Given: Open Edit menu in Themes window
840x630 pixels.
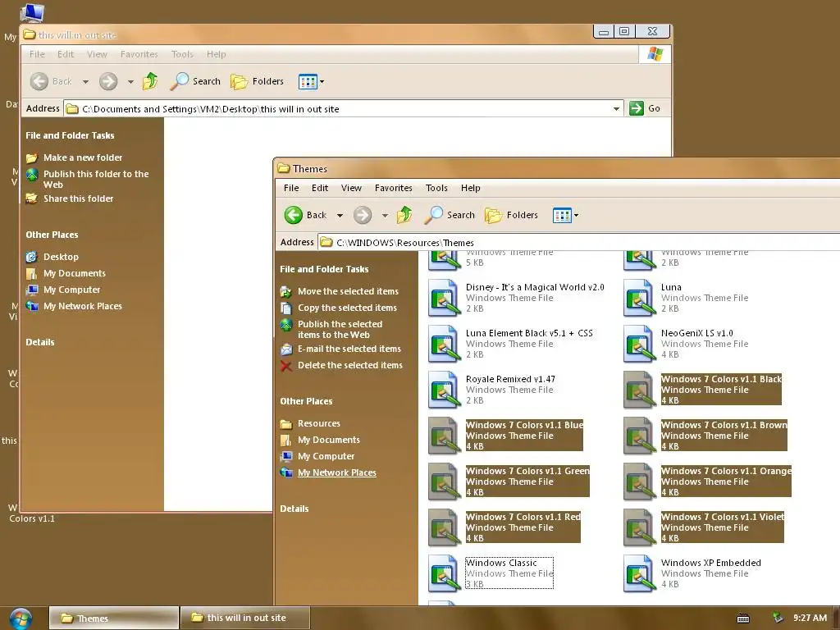Looking at the screenshot, I should click(320, 188).
